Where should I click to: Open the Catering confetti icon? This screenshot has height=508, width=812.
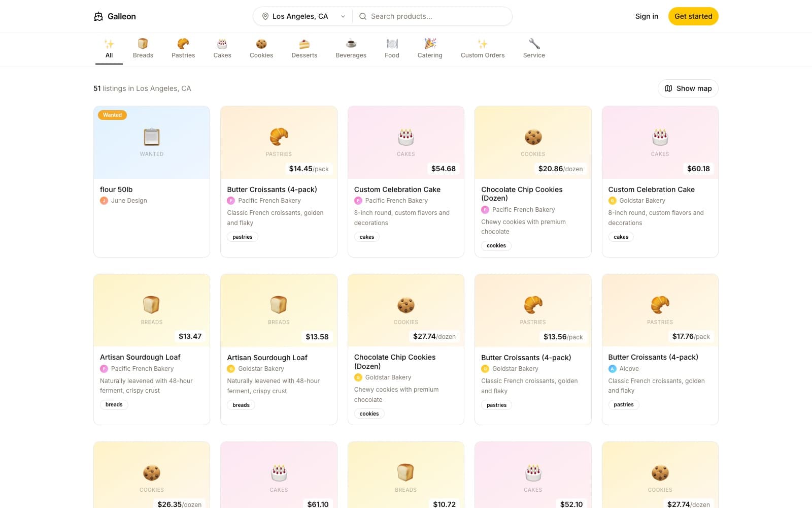(x=429, y=43)
